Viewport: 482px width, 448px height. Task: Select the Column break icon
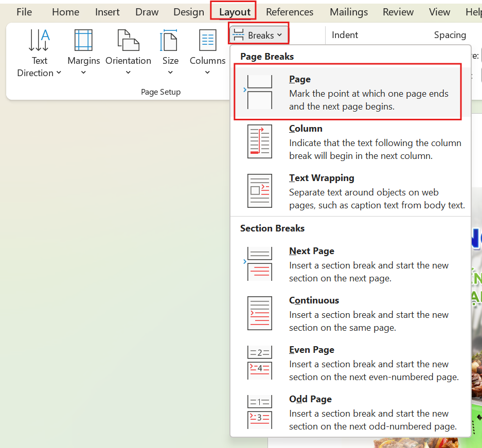pos(260,141)
